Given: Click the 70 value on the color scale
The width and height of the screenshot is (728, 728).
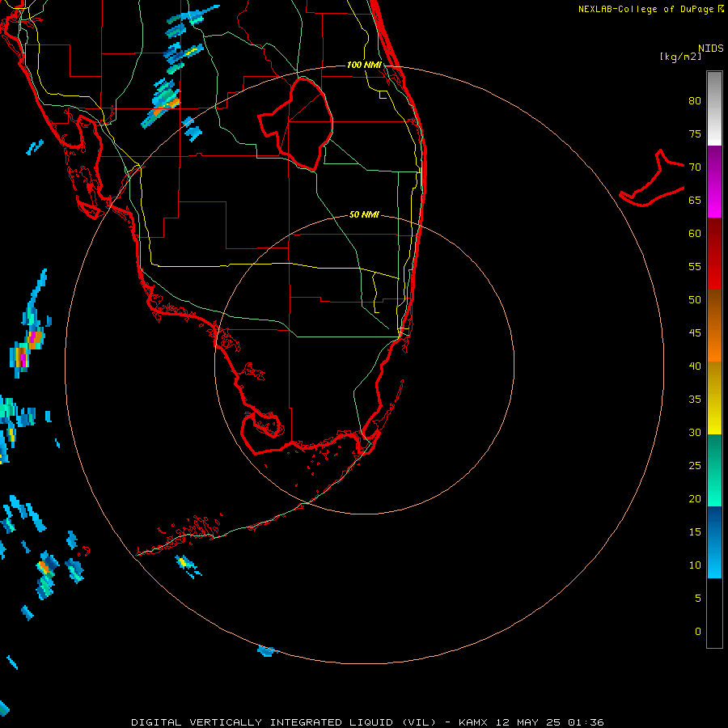Looking at the screenshot, I should pos(695,167).
